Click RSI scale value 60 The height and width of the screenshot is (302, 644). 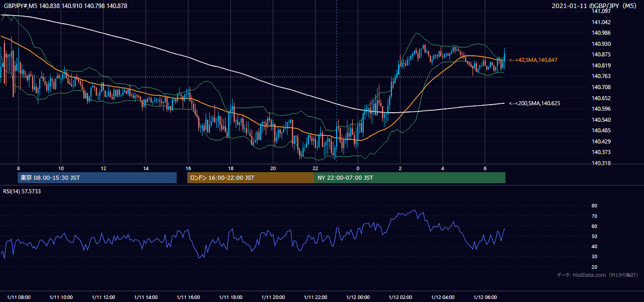tap(594, 226)
